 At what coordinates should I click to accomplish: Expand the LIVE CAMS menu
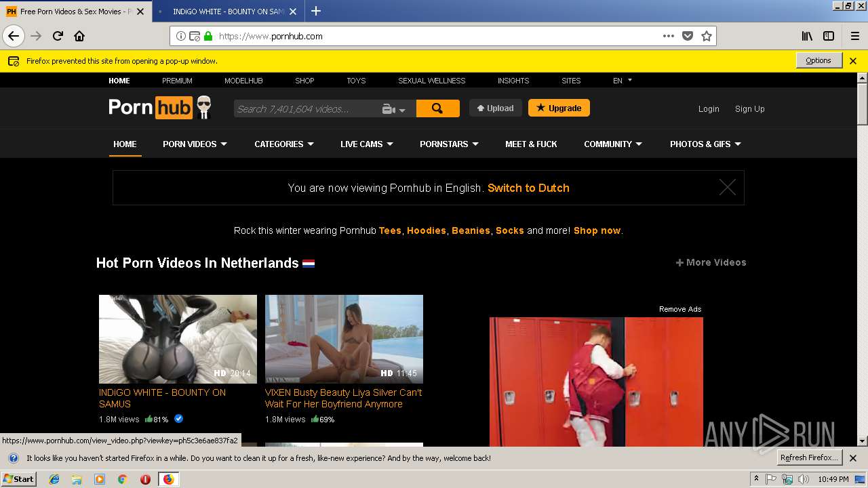[367, 144]
